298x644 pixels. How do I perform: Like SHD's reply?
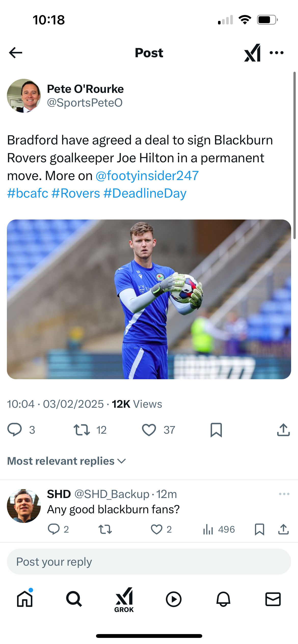coord(156,529)
